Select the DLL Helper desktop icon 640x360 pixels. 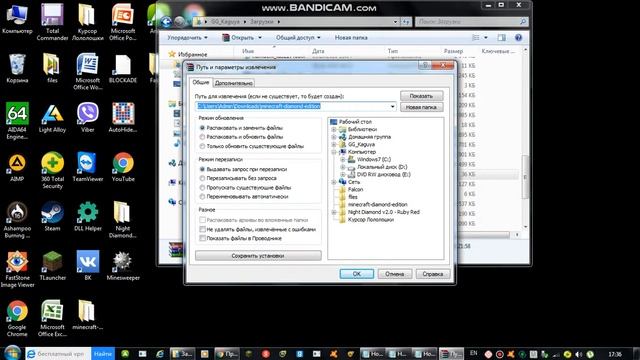pos(87,216)
